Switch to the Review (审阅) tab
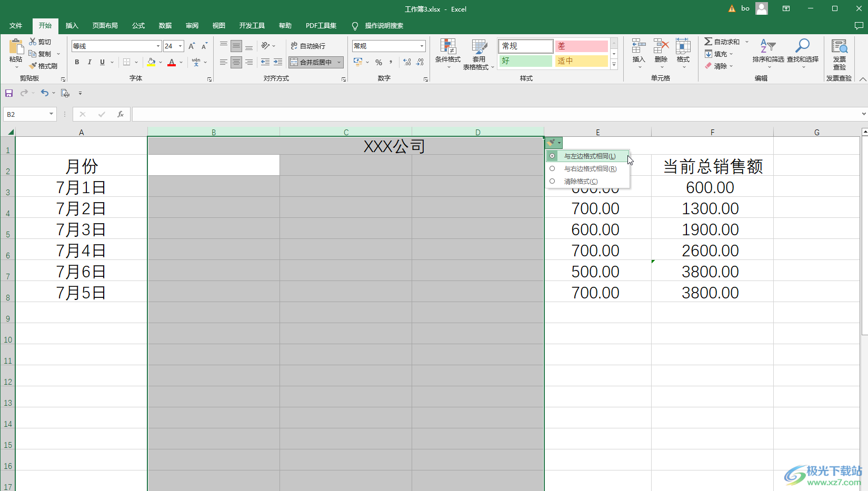The image size is (868, 491). (192, 25)
